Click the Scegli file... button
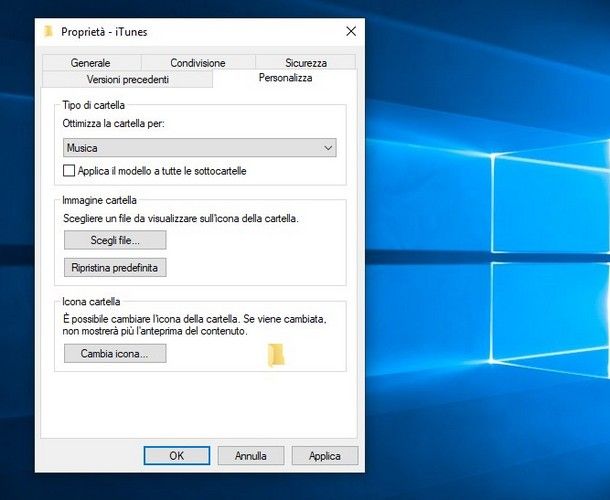610x500 pixels. [x=115, y=240]
